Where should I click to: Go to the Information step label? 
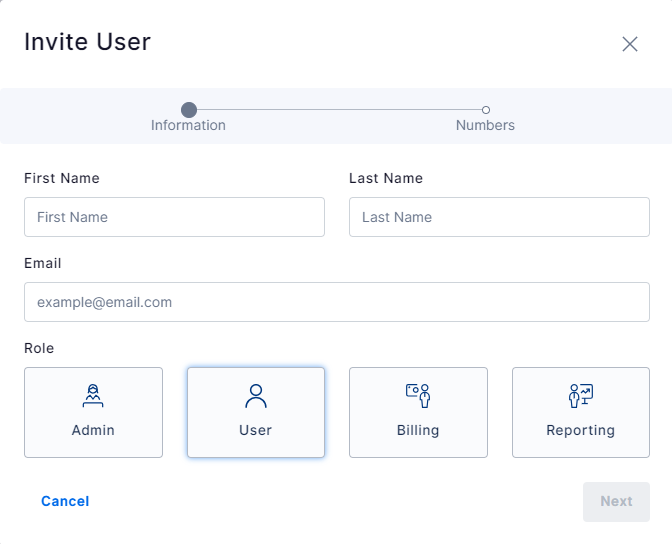pyautogui.click(x=188, y=125)
